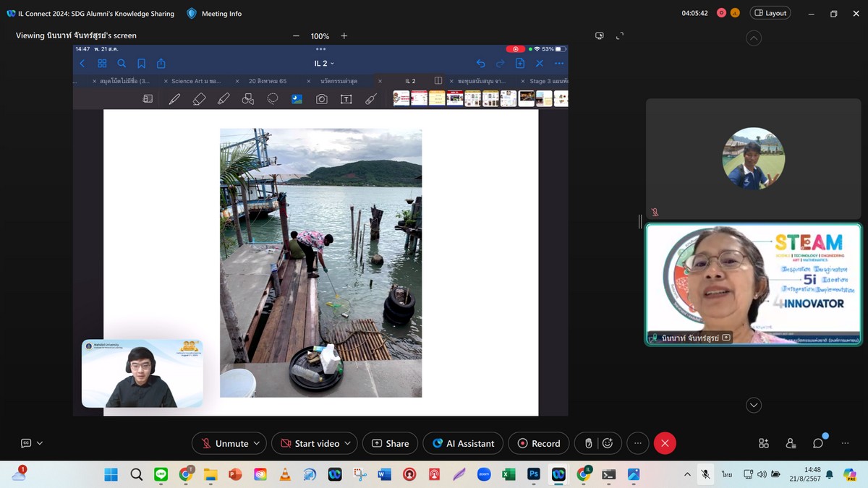The image size is (868, 488).
Task: Open the Layout options
Action: (770, 13)
